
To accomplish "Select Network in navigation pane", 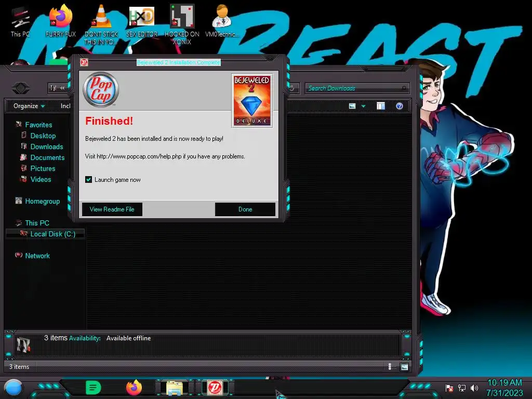I will tap(37, 256).
